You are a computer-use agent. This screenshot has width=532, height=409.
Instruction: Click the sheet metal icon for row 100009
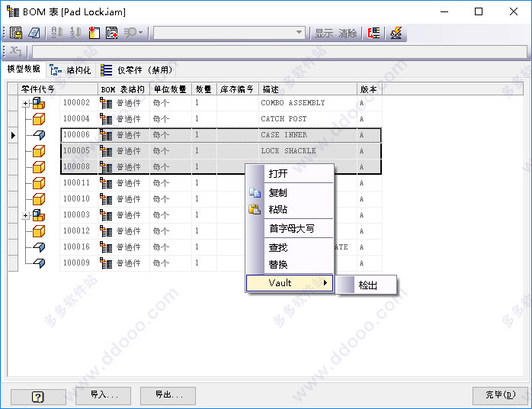click(40, 263)
